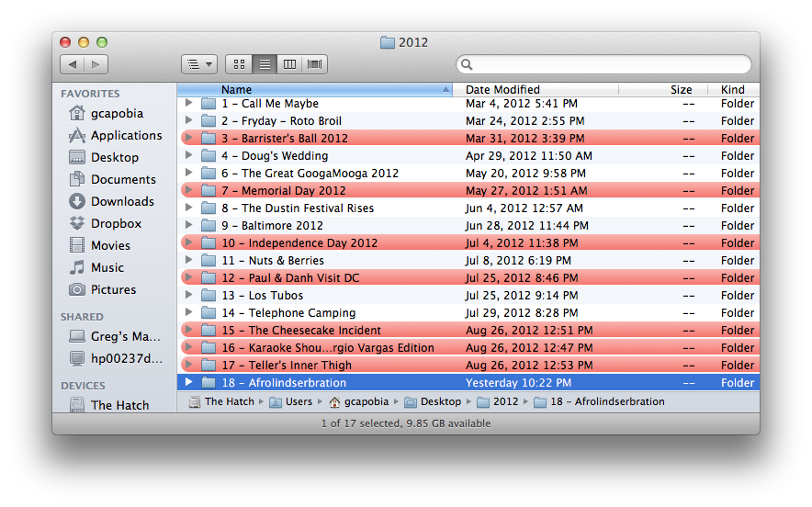Expand the 9 – Baltimore 2012 folder
This screenshot has width=812, height=507.
point(189,225)
